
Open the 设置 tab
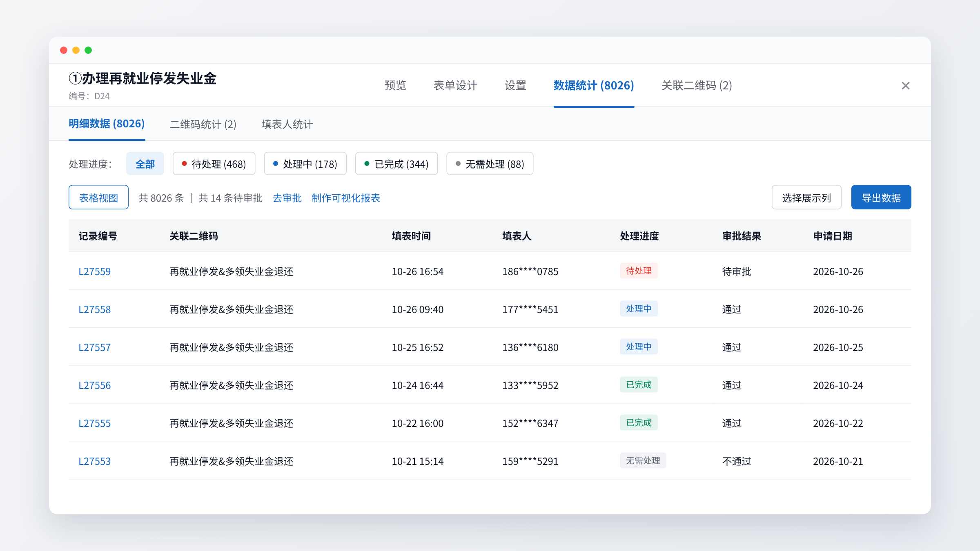[515, 85]
